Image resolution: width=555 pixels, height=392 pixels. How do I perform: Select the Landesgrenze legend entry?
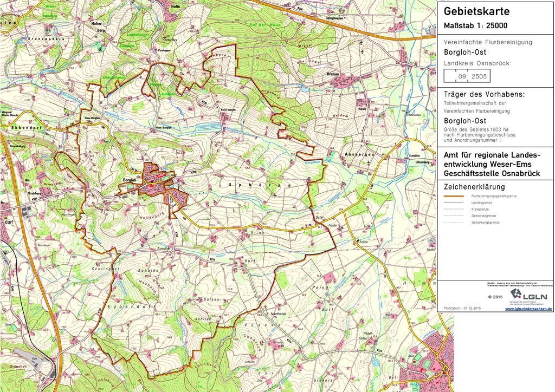point(481,202)
